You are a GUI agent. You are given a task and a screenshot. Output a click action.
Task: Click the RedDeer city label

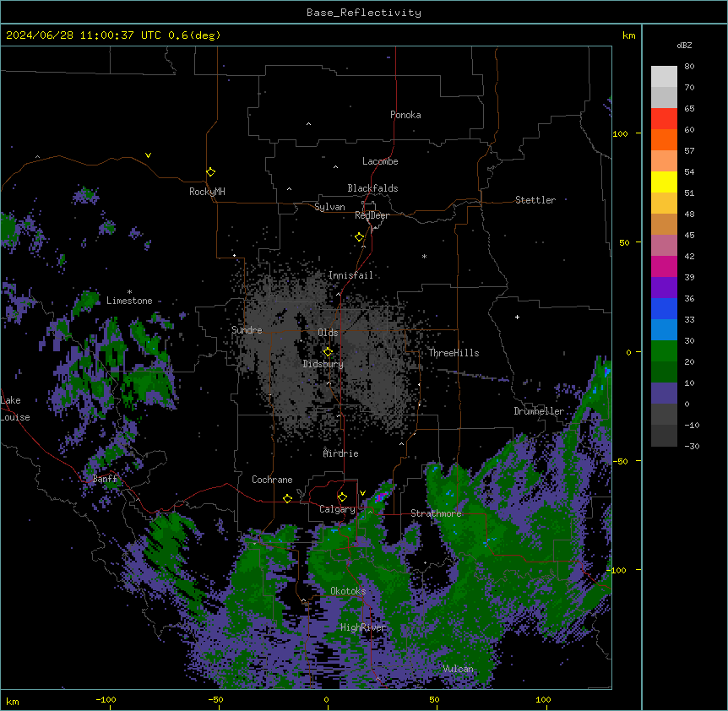(x=372, y=215)
